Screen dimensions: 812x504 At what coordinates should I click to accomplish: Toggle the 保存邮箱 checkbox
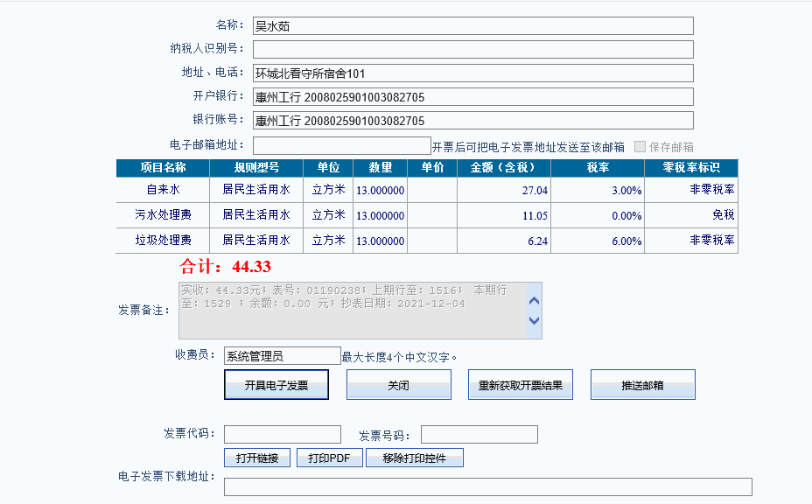tap(640, 147)
